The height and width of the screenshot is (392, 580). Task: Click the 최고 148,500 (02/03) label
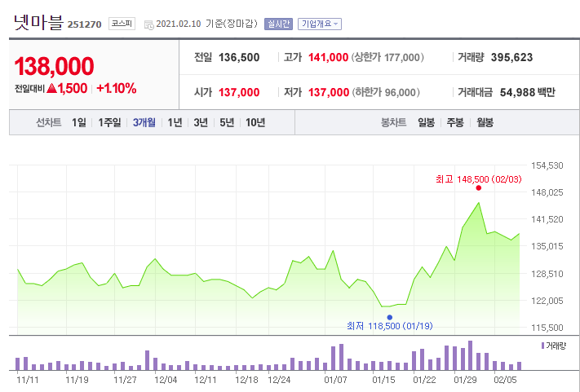click(479, 179)
